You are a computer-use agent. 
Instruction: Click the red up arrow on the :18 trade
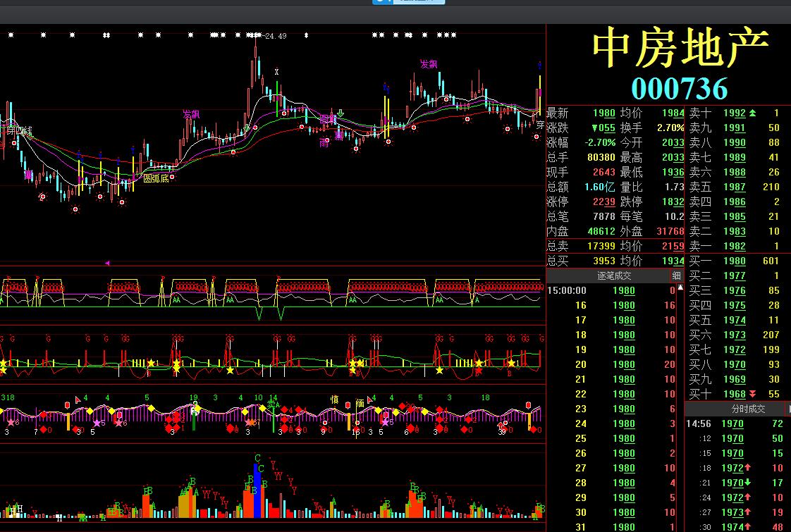tap(747, 468)
